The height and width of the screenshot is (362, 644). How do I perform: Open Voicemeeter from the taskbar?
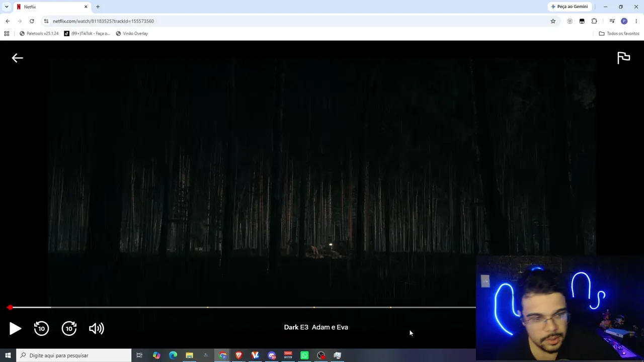288,355
